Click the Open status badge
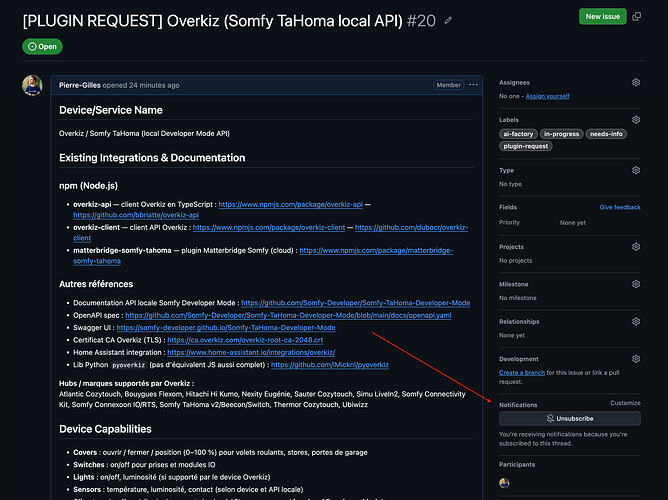The height and width of the screenshot is (500, 668). [42, 46]
